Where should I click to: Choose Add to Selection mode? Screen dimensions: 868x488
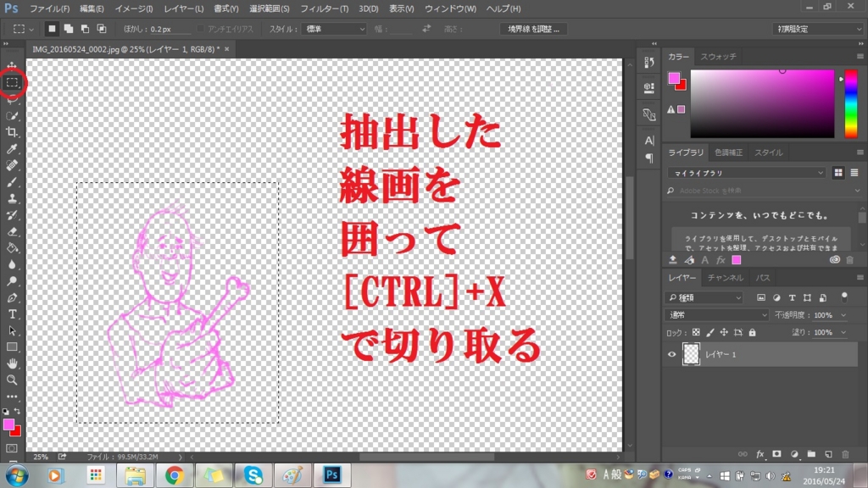point(68,29)
